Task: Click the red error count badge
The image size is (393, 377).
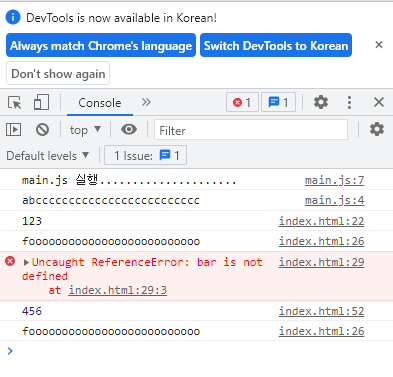Action: (242, 102)
